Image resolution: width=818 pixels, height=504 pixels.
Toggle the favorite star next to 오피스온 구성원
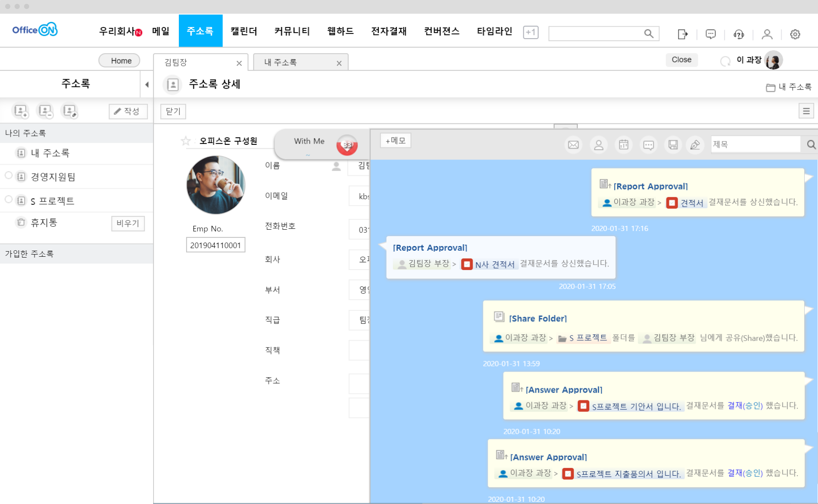click(x=185, y=141)
